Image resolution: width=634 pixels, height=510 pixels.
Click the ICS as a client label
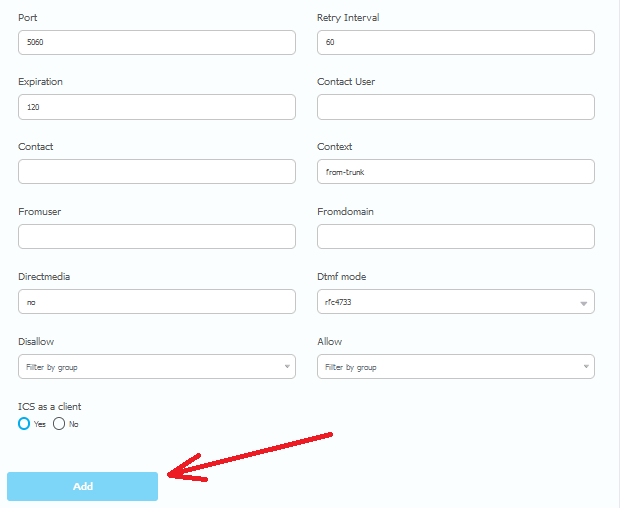[x=49, y=406]
